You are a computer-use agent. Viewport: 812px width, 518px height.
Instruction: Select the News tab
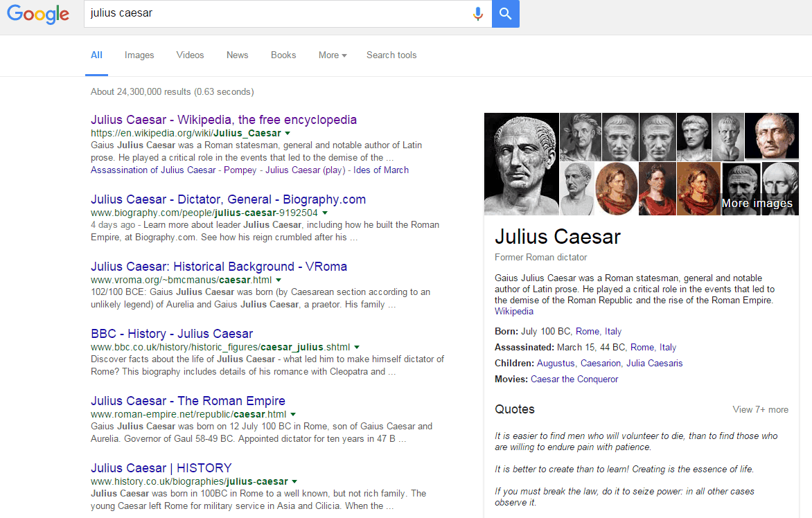coord(237,55)
